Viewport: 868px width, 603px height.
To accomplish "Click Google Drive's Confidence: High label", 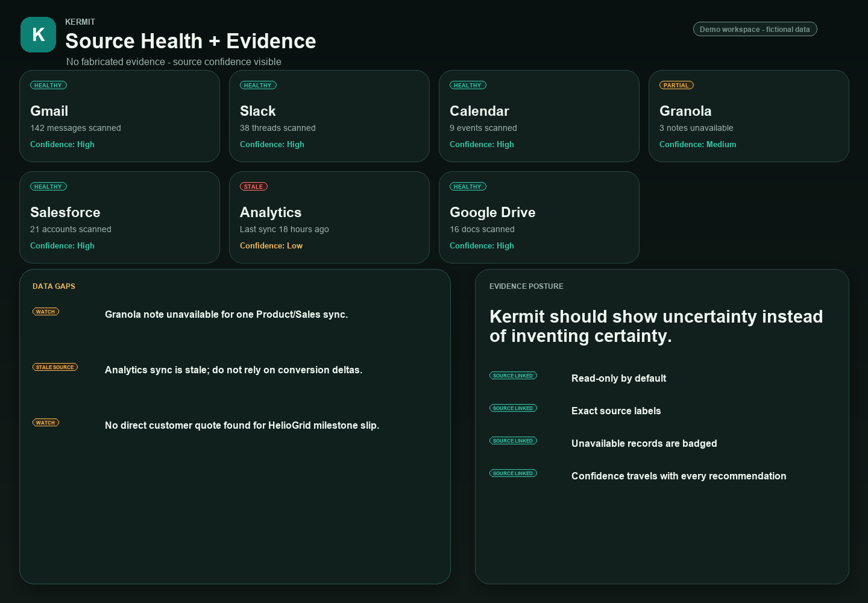I will (x=482, y=245).
